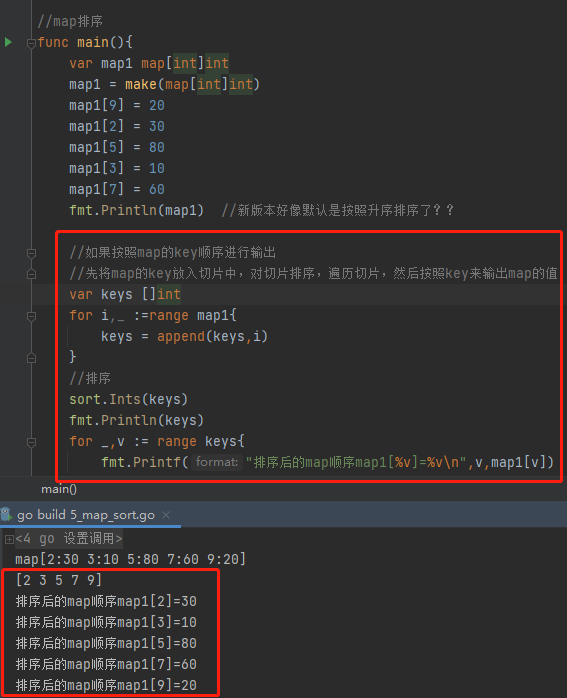The image size is (567, 698).
Task: Expand the '<4 go 设置调用>' folded output
Action: [9, 540]
